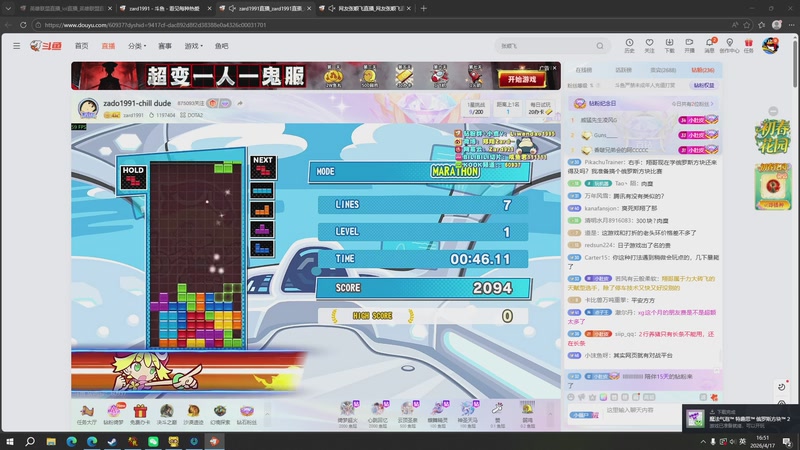Open the 免费办卡 red gift box icon
The image size is (800, 450).
pos(140,414)
